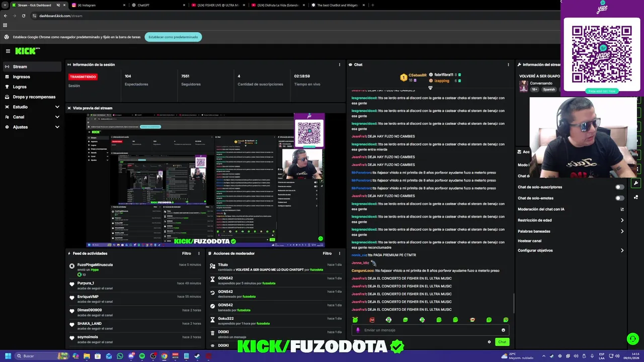This screenshot has height=362, width=644.
Task: Click the TRANSMITIENDO status badge
Action: [83, 77]
